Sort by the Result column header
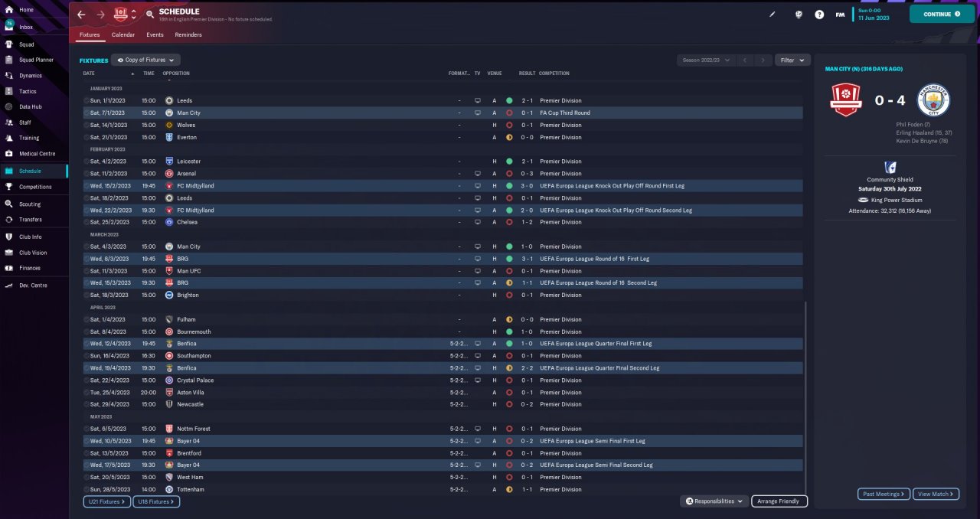This screenshot has width=980, height=519. point(527,73)
